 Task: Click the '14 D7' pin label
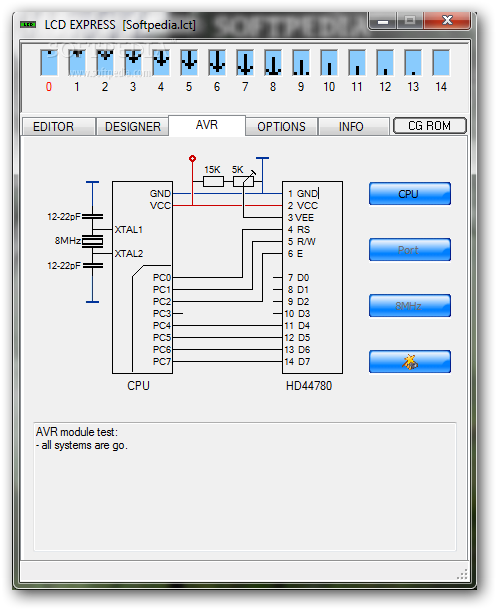click(x=298, y=362)
